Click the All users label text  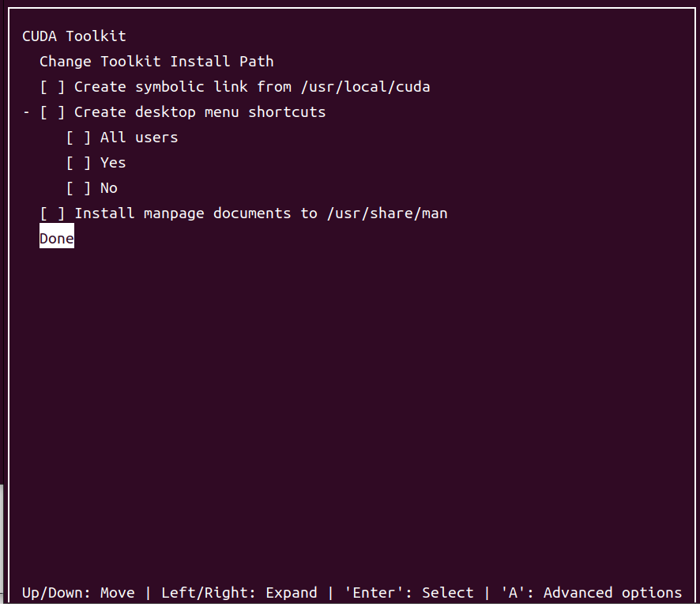click(x=139, y=138)
